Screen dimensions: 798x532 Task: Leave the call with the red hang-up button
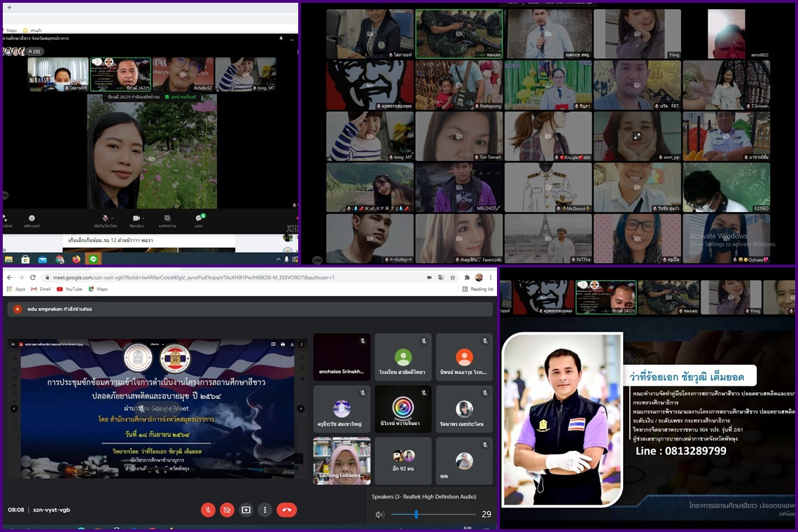[x=286, y=510]
